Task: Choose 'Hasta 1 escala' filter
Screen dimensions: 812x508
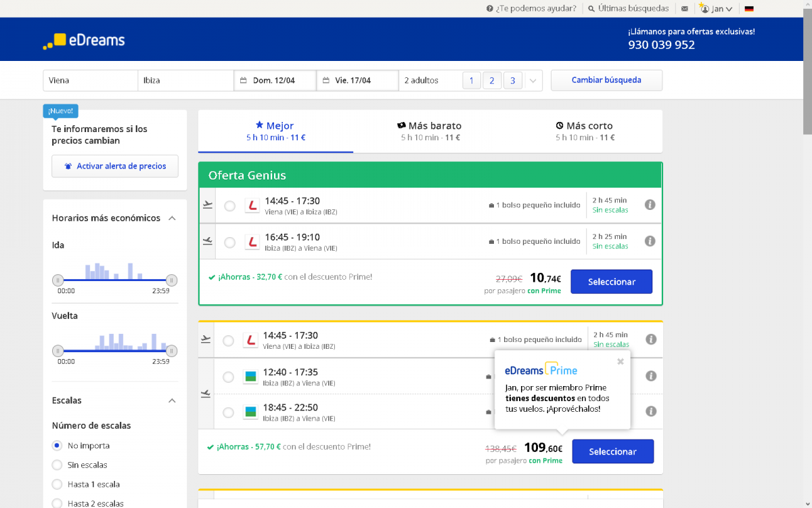Action: click(x=58, y=484)
